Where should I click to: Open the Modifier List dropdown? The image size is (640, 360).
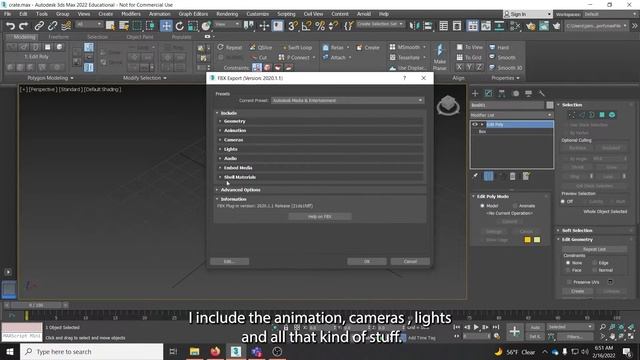coord(511,115)
